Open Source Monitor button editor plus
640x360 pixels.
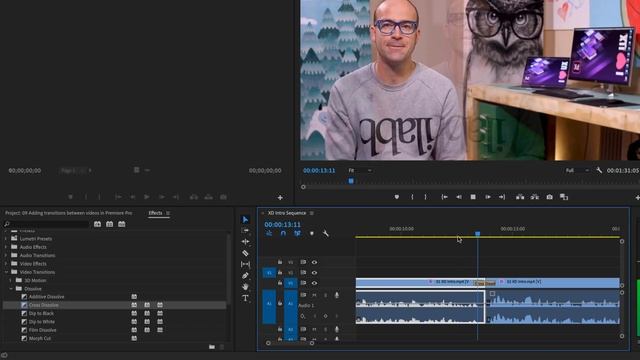click(x=280, y=198)
